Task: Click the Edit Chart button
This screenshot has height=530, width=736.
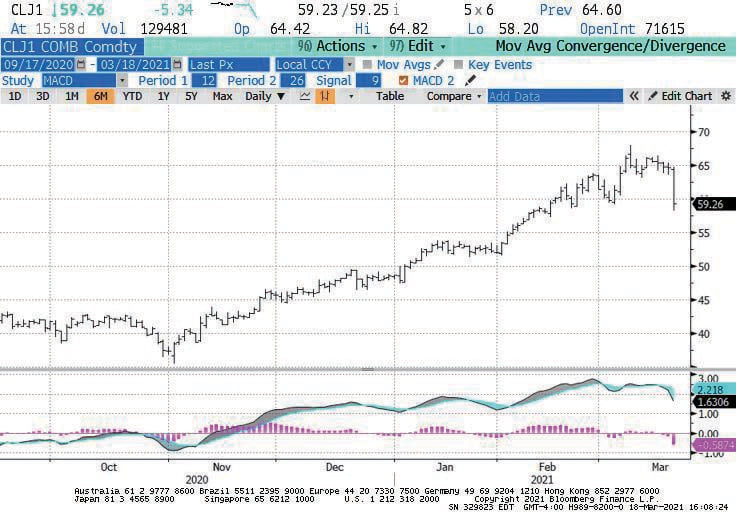Action: point(680,96)
